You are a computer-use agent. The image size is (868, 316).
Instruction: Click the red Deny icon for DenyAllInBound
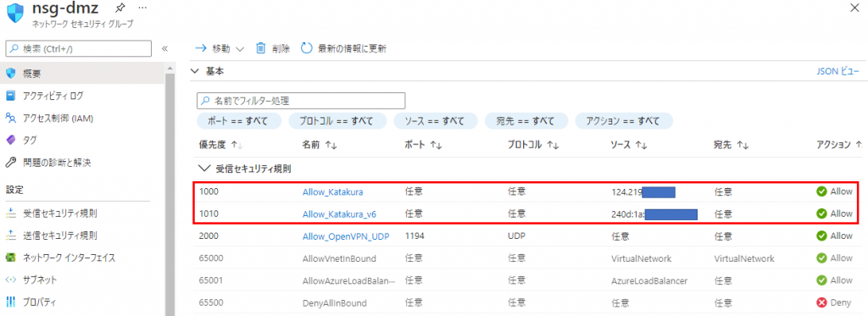tap(821, 302)
